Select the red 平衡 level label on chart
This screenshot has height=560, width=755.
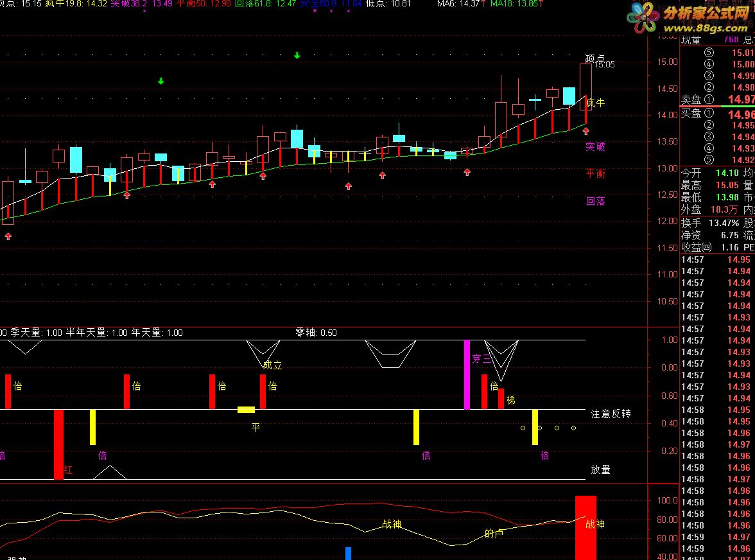point(595,173)
